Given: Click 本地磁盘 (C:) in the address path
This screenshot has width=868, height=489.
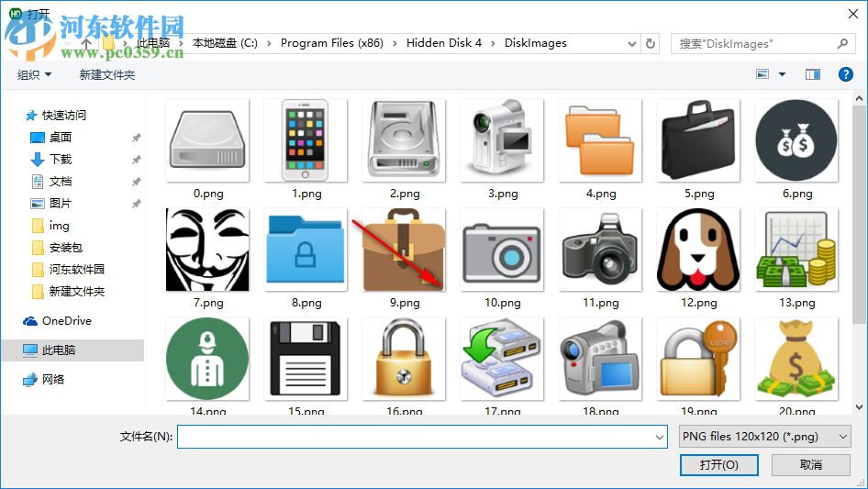Looking at the screenshot, I should pyautogui.click(x=225, y=43).
